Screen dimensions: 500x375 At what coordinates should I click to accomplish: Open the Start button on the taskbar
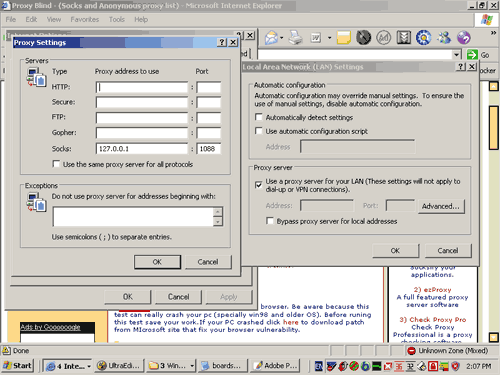tap(17, 366)
